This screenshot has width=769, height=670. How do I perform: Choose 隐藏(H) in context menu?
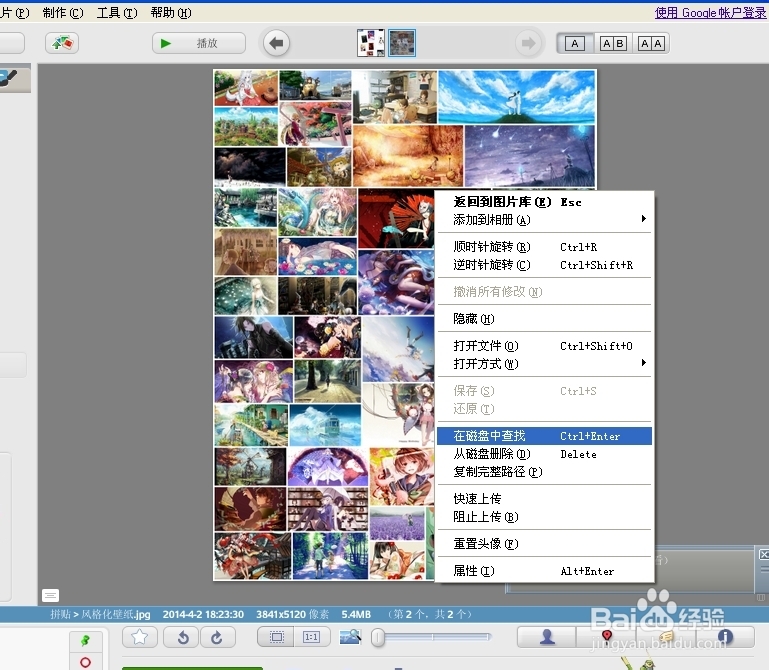point(544,319)
